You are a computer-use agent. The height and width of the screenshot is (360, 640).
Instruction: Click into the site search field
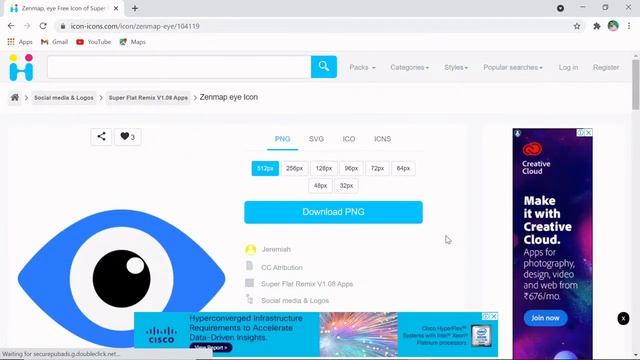coord(179,67)
